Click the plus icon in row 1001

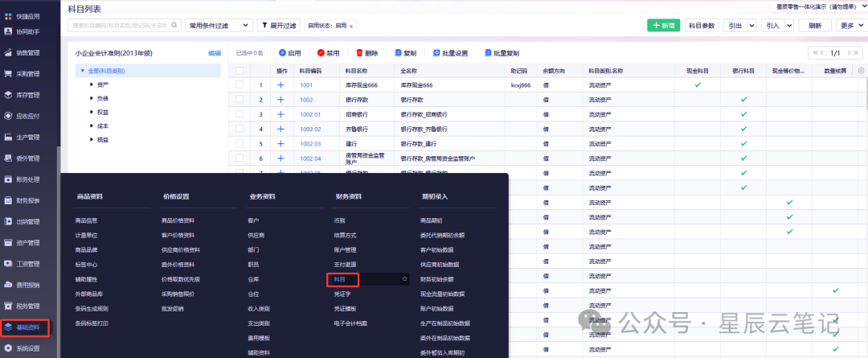[280, 84]
